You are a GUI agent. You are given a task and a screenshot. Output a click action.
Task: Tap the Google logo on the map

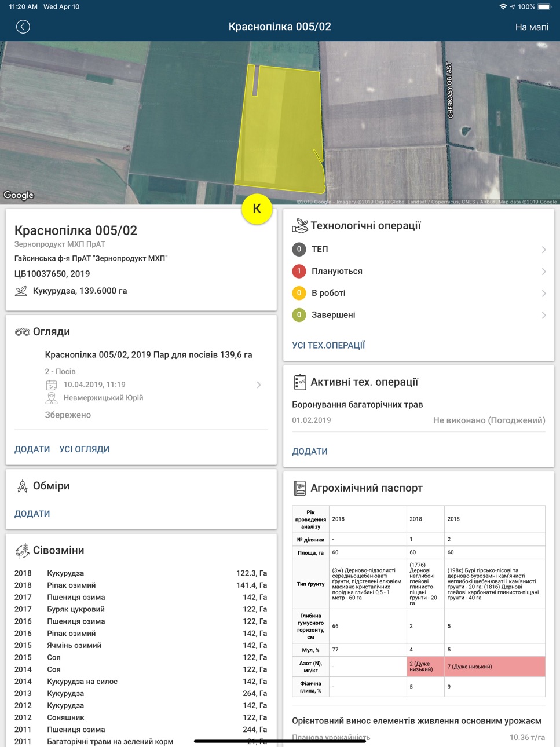point(19,195)
